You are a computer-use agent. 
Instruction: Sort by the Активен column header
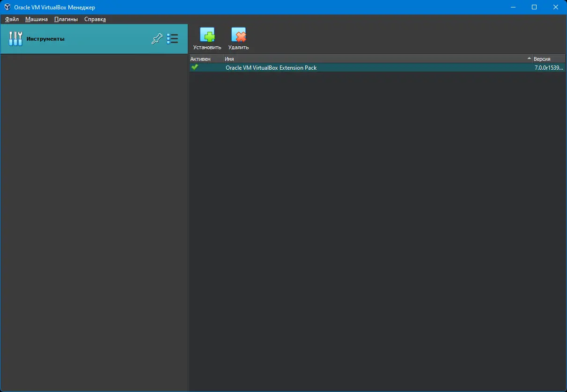[206, 59]
